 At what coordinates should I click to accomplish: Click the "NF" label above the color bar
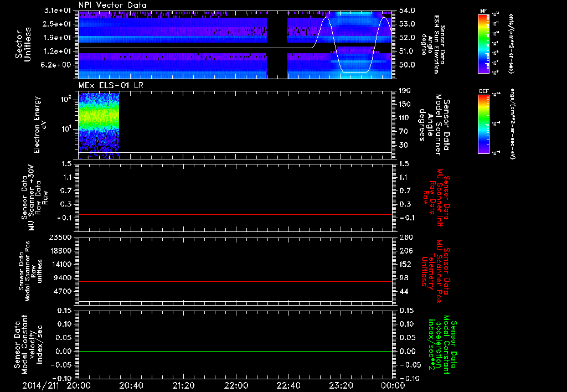click(484, 11)
